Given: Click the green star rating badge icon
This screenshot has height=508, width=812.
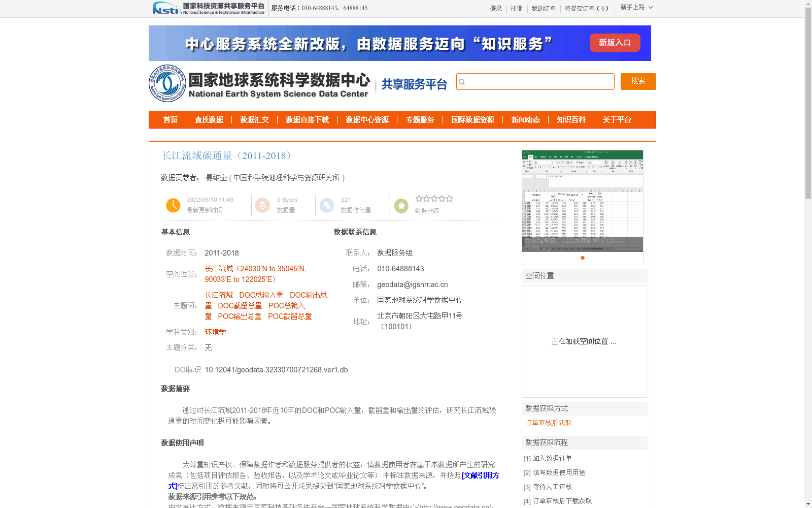Looking at the screenshot, I should (x=401, y=206).
